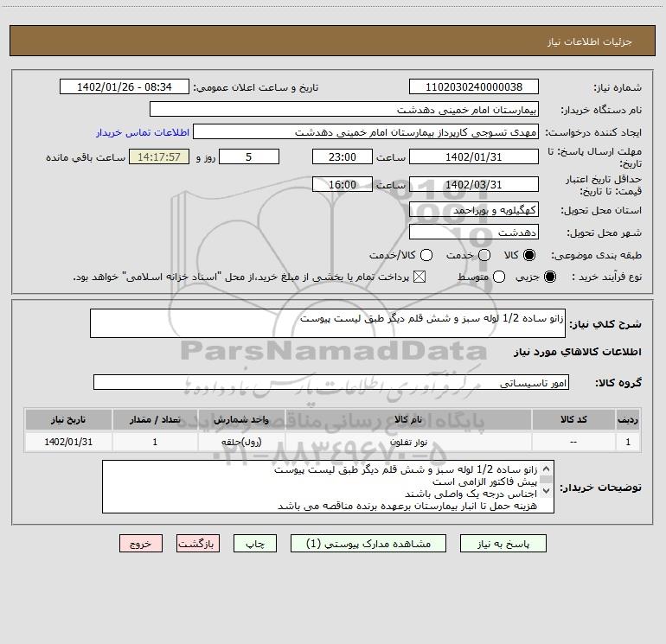Click the need number field 1102030240000038
666x644 pixels.
coord(474,86)
